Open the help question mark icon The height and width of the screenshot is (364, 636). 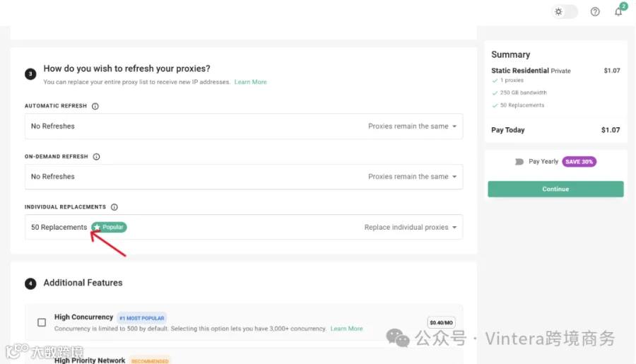[594, 12]
